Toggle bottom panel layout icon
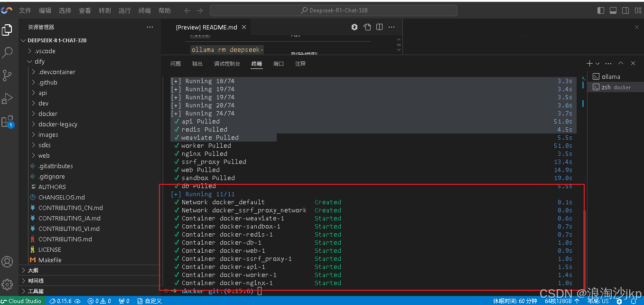The width and height of the screenshot is (644, 305). [x=613, y=10]
